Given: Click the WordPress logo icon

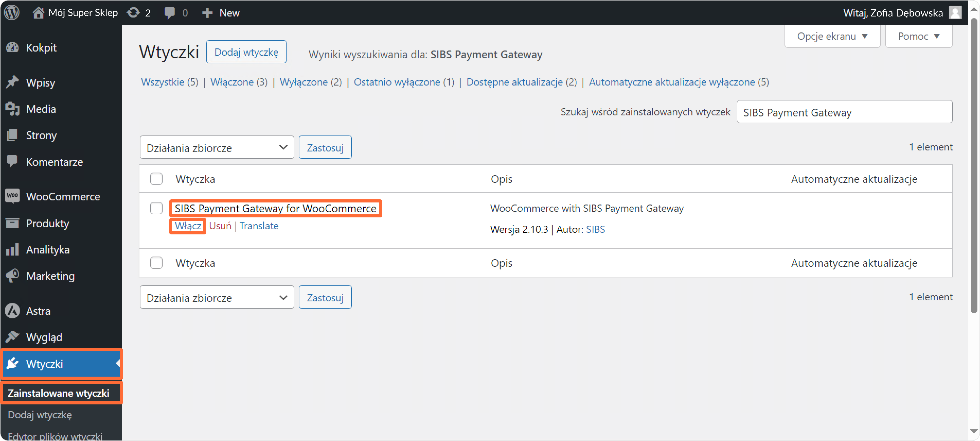Looking at the screenshot, I should [x=12, y=13].
